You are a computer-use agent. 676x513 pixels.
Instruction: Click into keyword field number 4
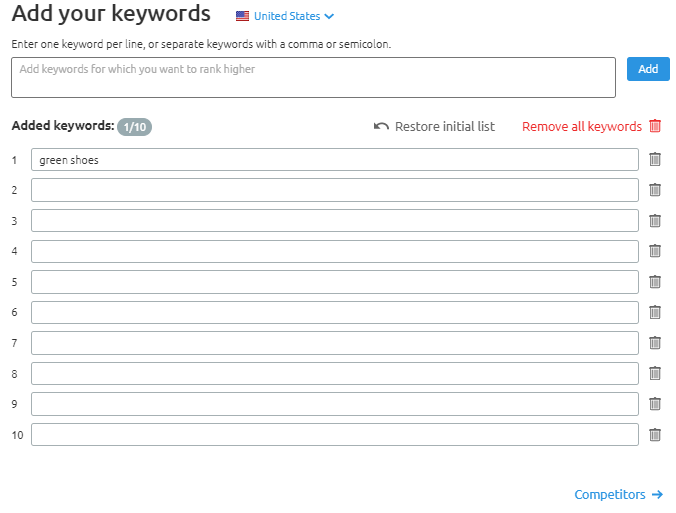coord(335,251)
